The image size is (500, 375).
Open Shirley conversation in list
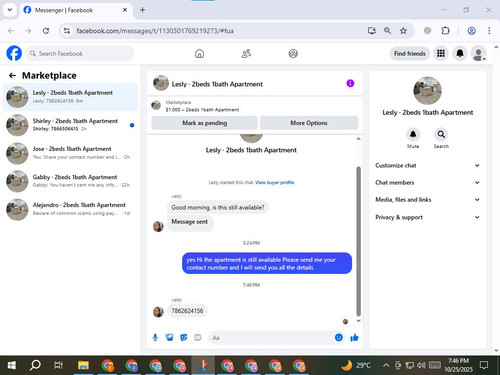[x=70, y=125]
